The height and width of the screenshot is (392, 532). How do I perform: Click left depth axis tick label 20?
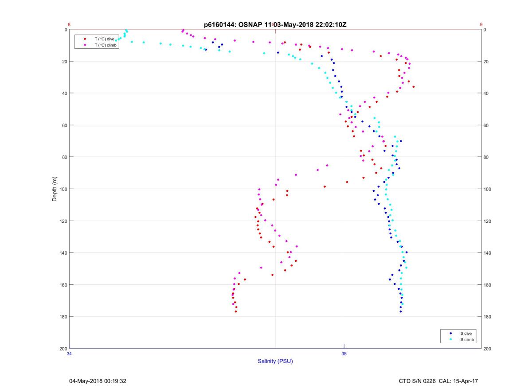65,62
